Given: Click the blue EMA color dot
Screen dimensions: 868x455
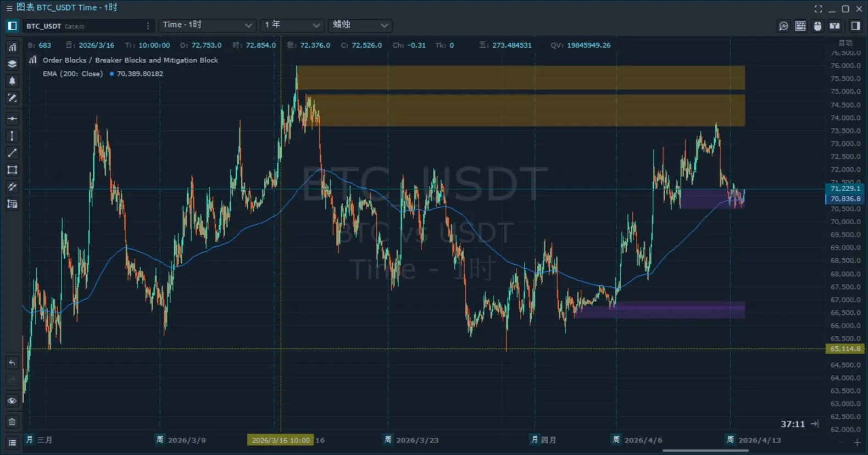Looking at the screenshot, I should (x=112, y=74).
